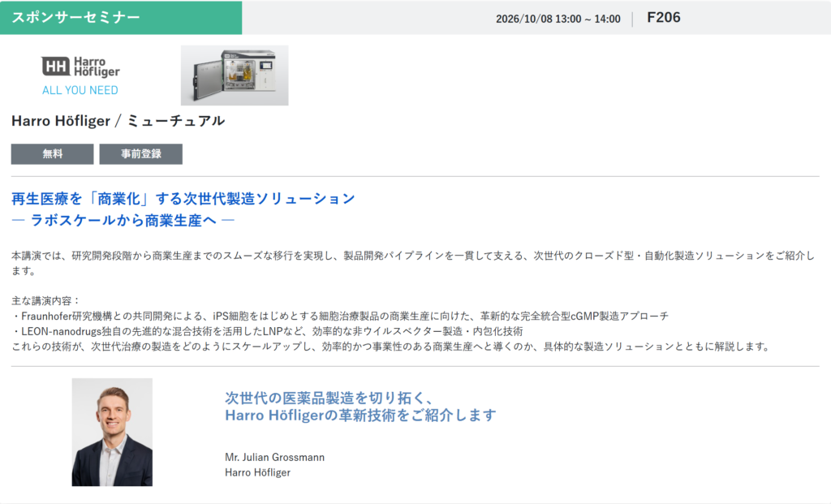Click the speaker portrait photo
The height and width of the screenshot is (504, 831).
point(112,432)
